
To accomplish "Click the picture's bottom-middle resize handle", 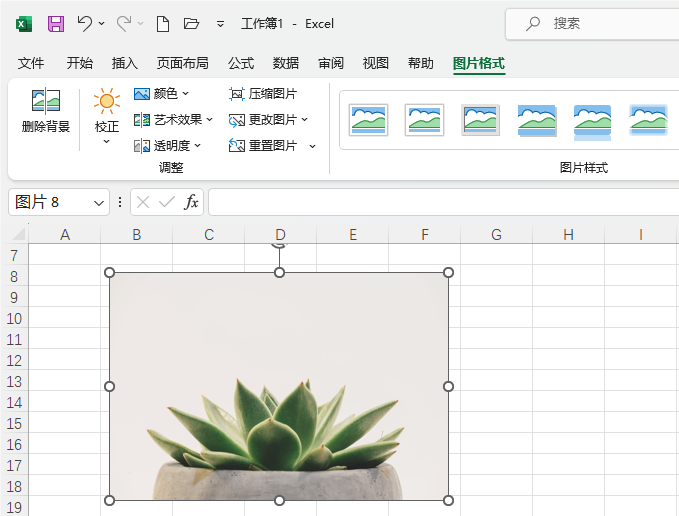I will [x=279, y=500].
